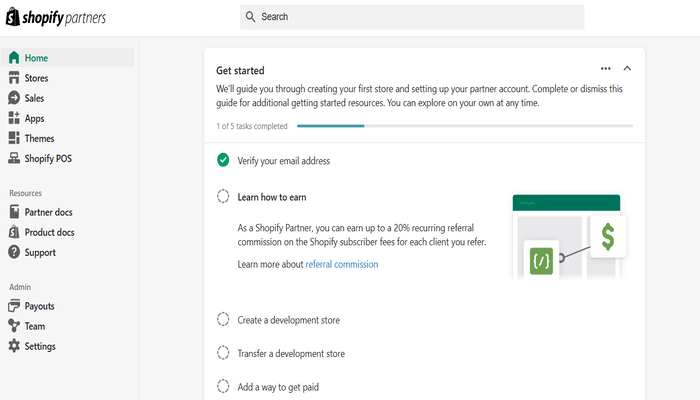Click the Support question mark icon
Screen dimensions: 700x400
click(x=14, y=252)
